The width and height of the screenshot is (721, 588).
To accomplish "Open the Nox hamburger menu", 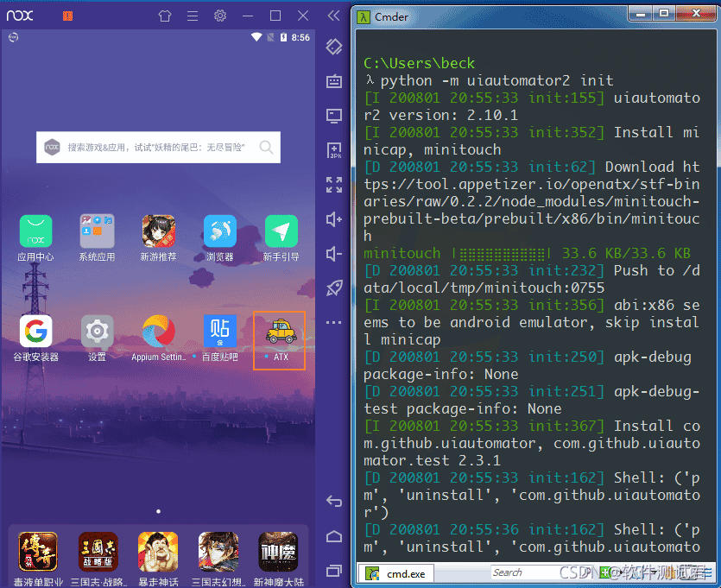I will pos(193,16).
